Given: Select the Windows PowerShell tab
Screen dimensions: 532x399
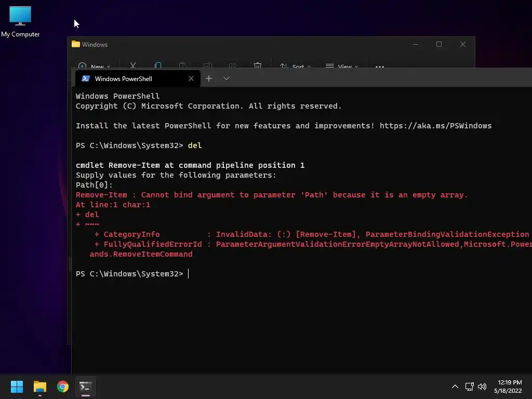Looking at the screenshot, I should (137, 79).
